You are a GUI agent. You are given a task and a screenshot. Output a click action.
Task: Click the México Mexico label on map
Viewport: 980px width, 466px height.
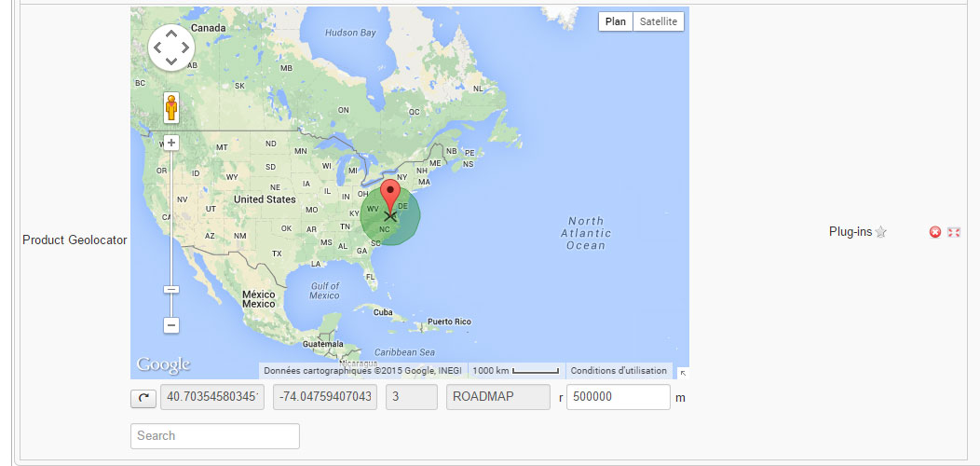click(x=259, y=299)
